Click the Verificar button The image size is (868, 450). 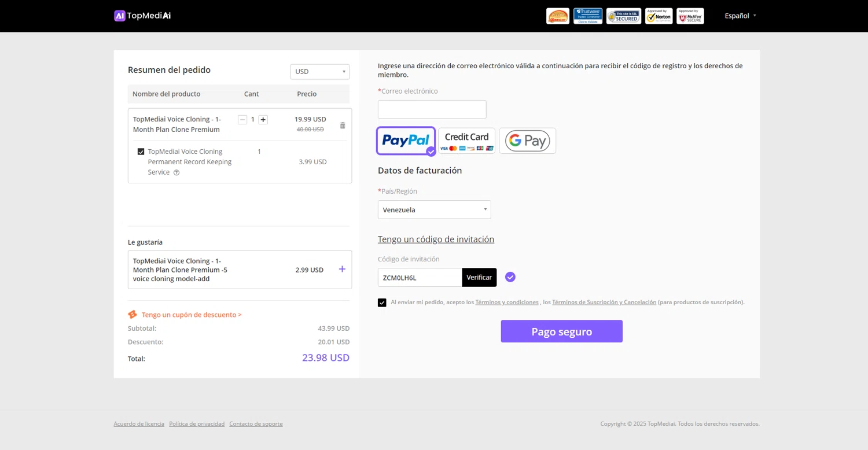pyautogui.click(x=479, y=277)
